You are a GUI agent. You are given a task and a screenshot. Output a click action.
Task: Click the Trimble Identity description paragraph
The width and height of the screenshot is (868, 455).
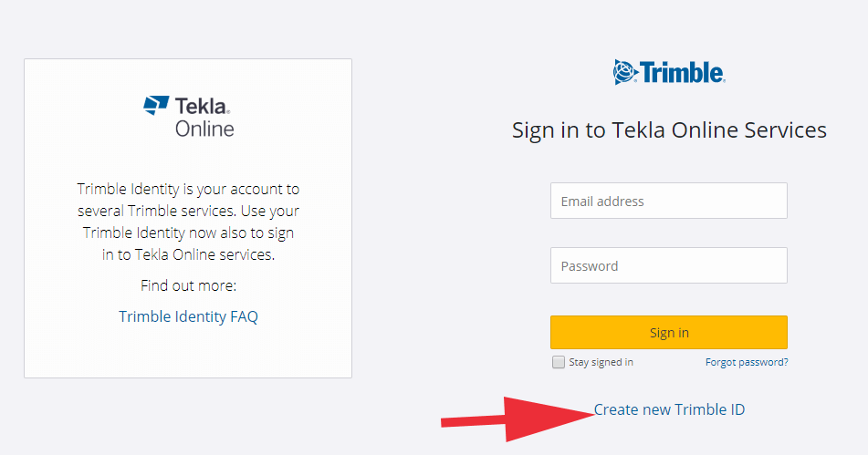188,222
